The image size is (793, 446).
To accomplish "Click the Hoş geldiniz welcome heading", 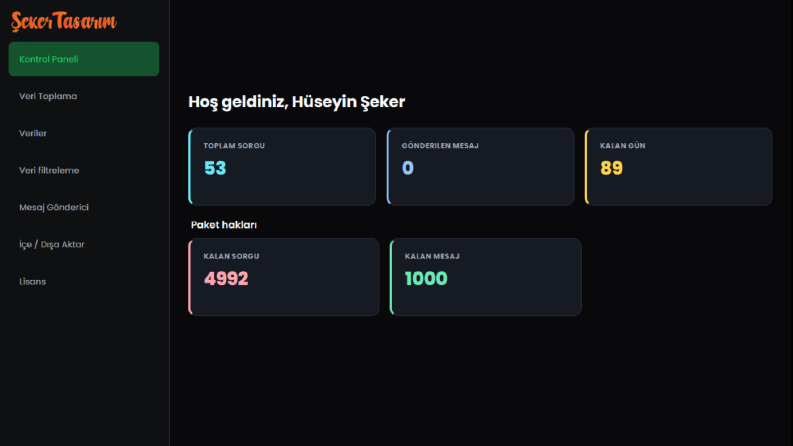I will click(x=296, y=102).
